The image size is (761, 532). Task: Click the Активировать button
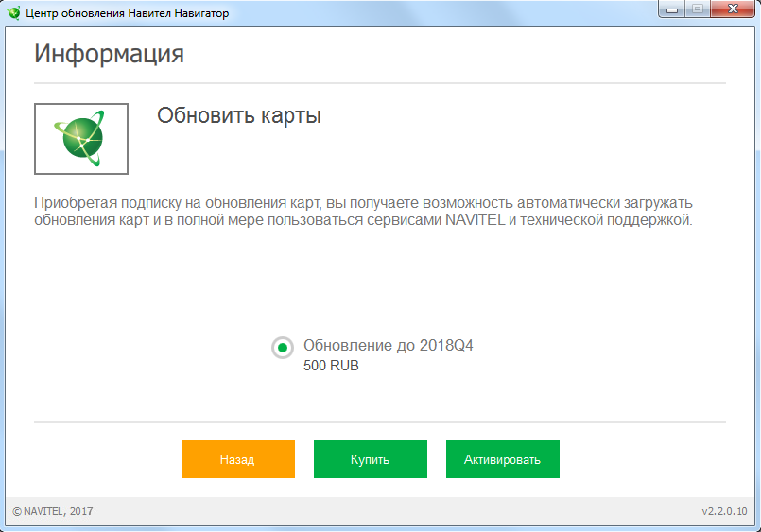point(503,459)
